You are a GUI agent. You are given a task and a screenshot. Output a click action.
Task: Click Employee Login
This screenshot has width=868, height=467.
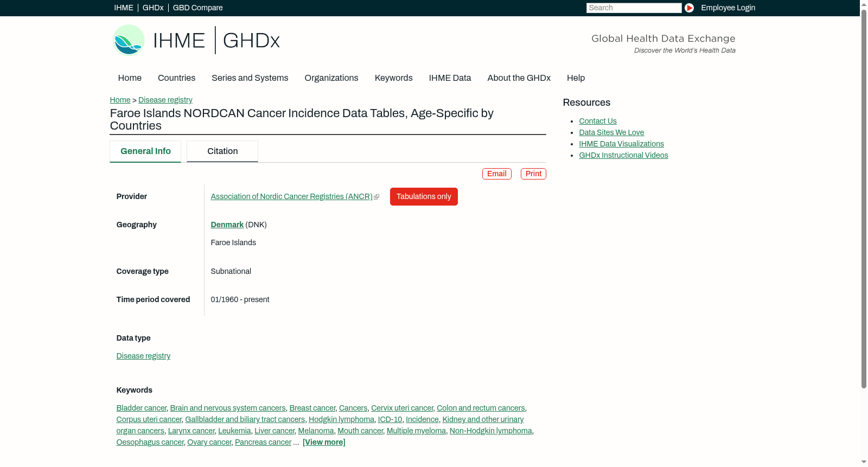coord(728,8)
